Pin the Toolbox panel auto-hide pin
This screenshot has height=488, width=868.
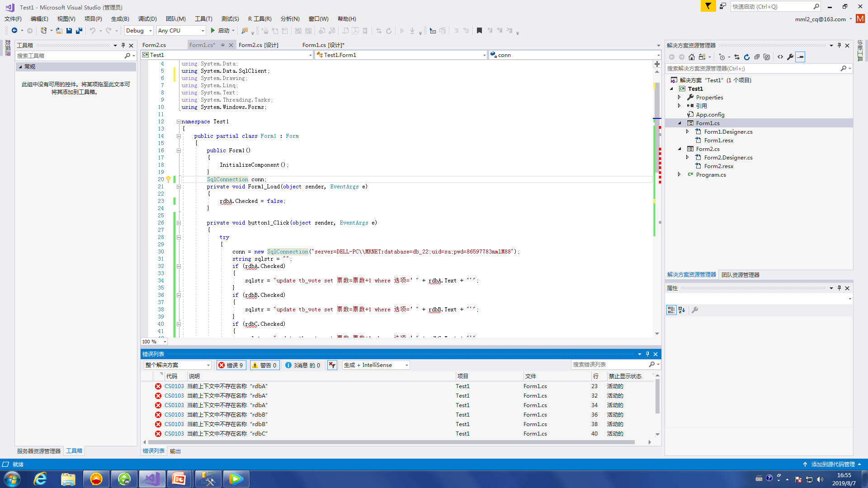(123, 45)
